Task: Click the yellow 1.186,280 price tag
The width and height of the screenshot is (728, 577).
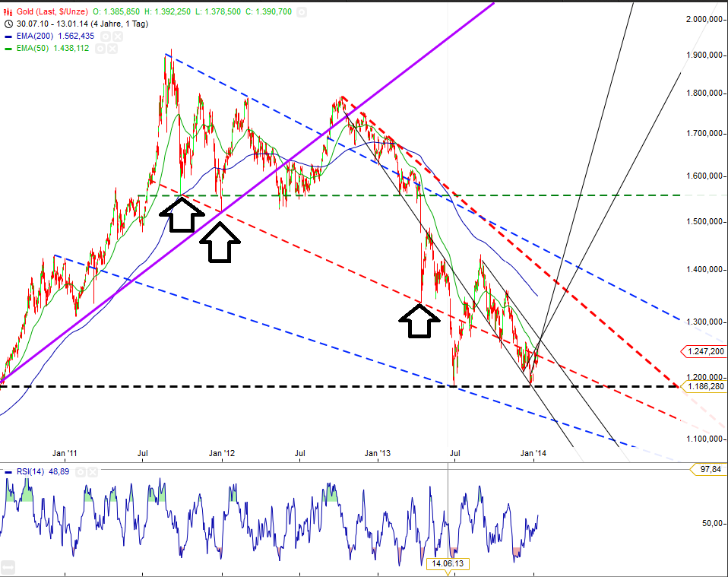Action: point(704,386)
